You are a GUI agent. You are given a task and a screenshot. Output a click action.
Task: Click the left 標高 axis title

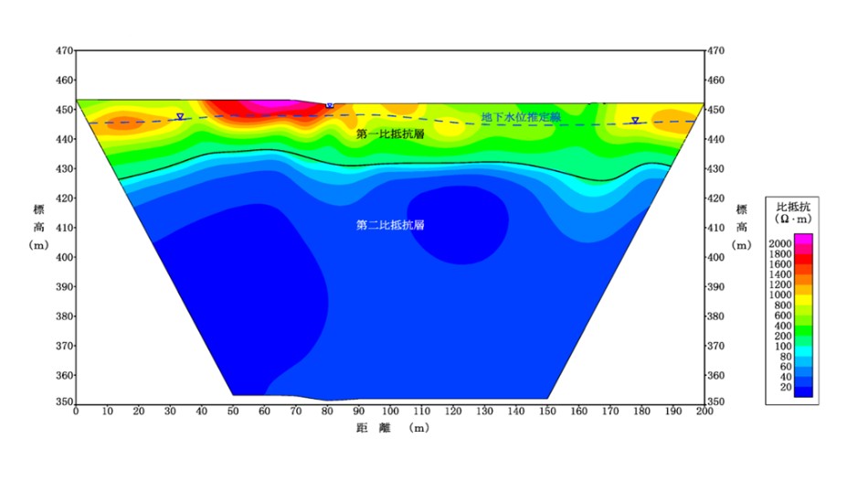[38, 226]
